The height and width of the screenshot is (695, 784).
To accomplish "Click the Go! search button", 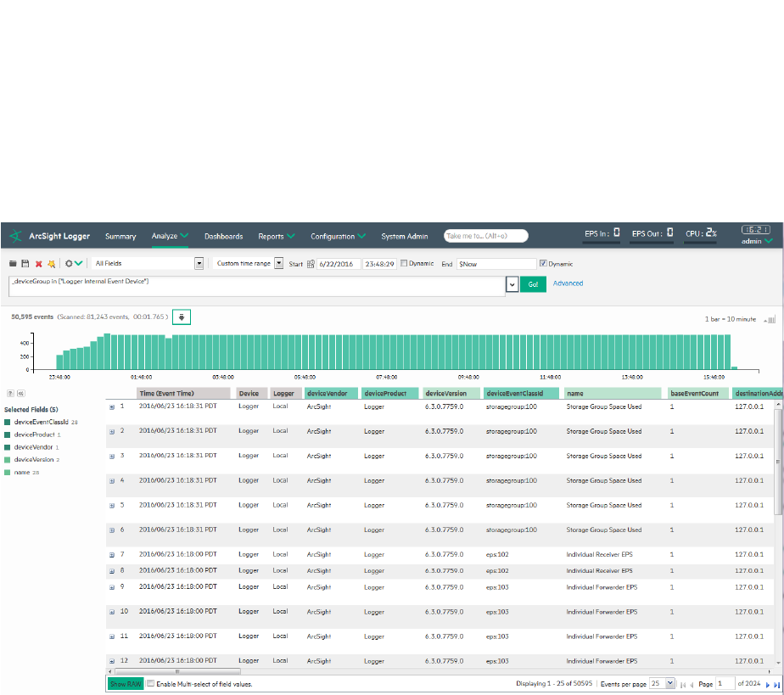I will click(533, 284).
